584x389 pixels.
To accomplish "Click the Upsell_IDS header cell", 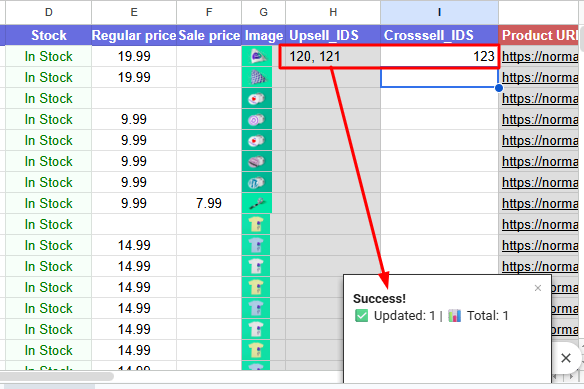I will tap(333, 35).
